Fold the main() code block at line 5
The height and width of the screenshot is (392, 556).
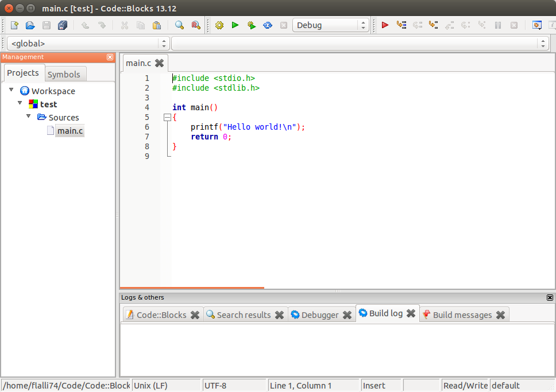pyautogui.click(x=167, y=117)
